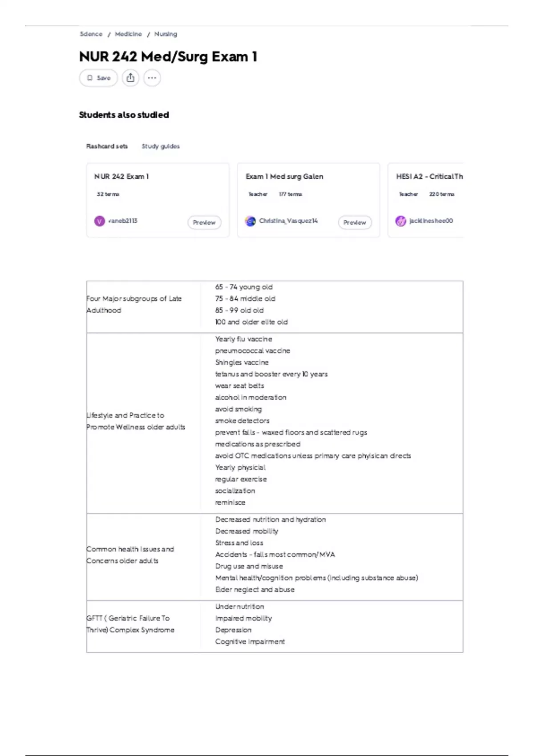This screenshot has width=534, height=756.
Task: Open the Nursing breadcrumb link
Action: [166, 34]
